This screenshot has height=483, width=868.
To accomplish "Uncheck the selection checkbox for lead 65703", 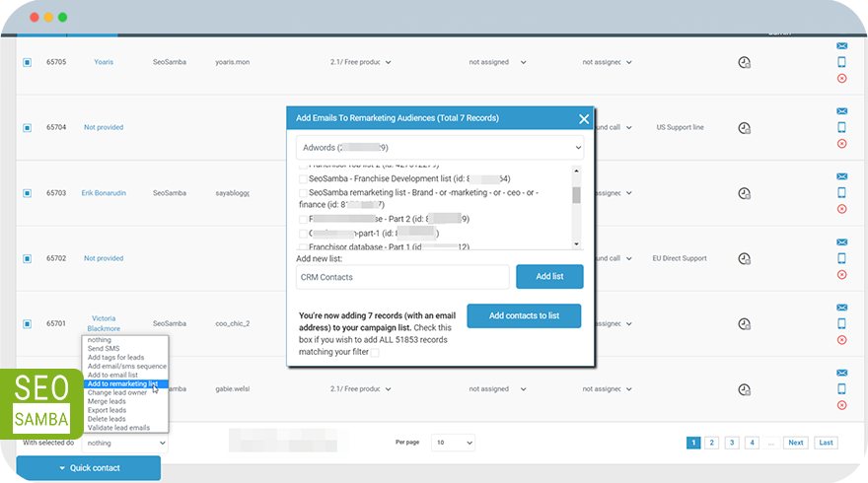I will 28,193.
